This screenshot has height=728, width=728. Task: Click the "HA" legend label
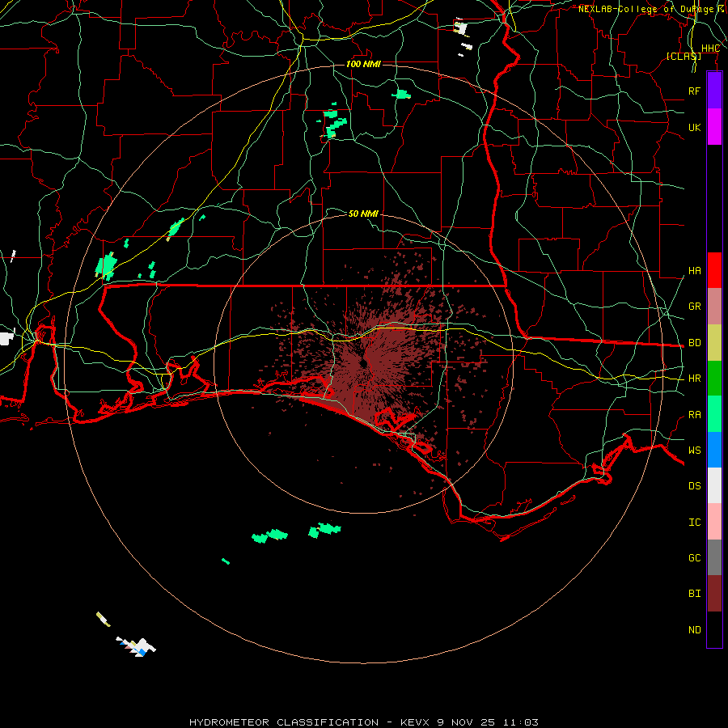tap(694, 271)
